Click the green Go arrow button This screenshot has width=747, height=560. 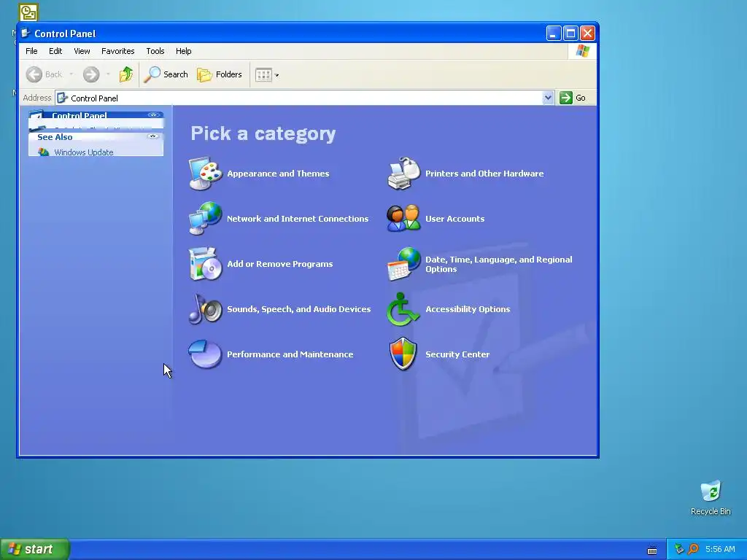coord(565,98)
